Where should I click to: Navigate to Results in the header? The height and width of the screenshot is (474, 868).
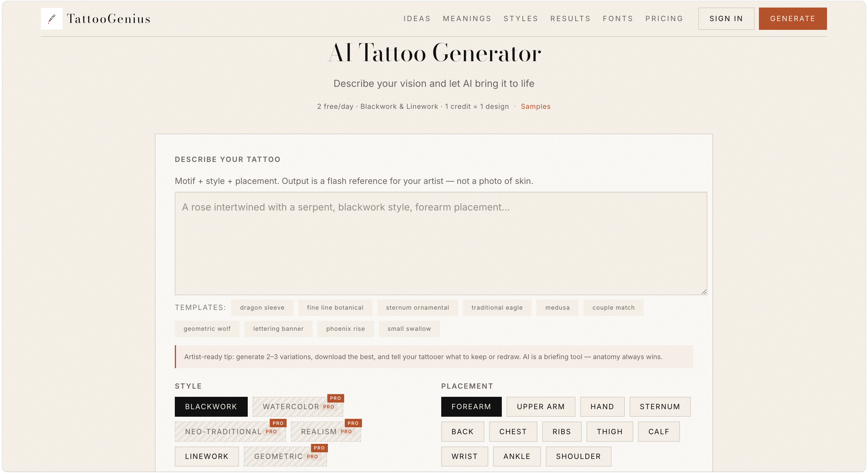570,18
